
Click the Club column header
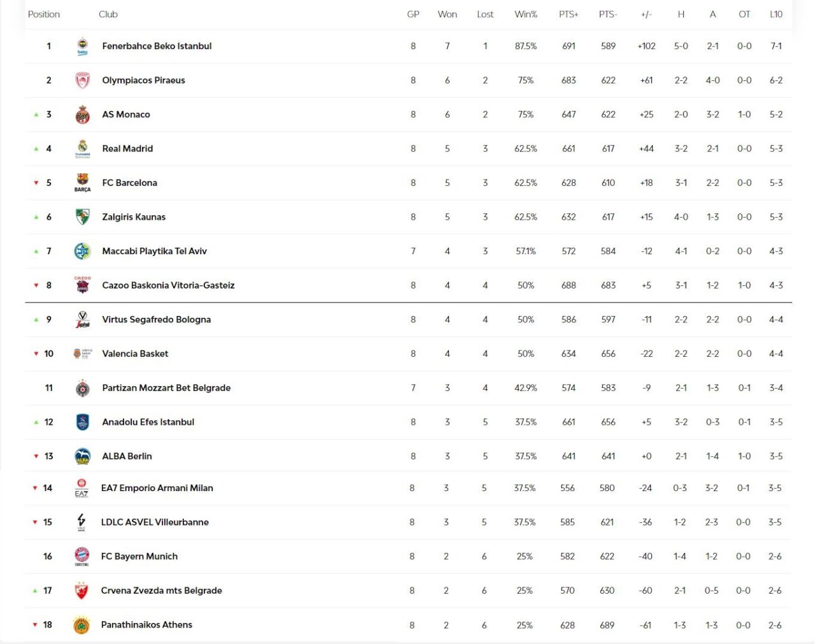pos(108,14)
